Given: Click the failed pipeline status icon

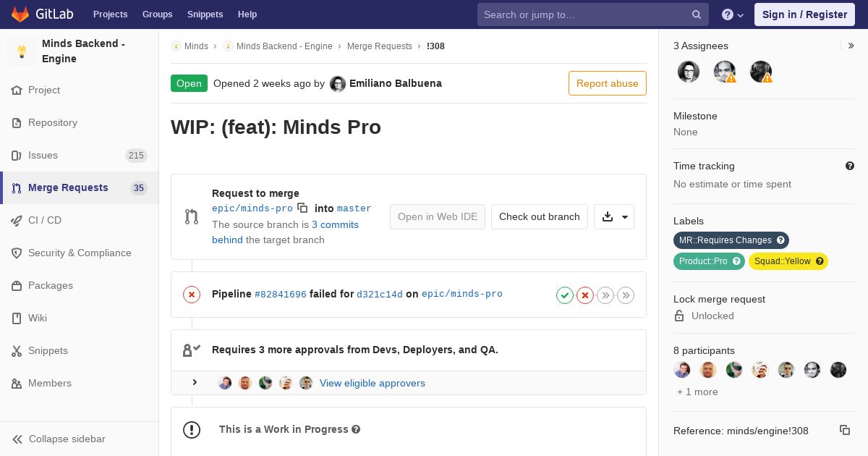Looking at the screenshot, I should tap(192, 295).
